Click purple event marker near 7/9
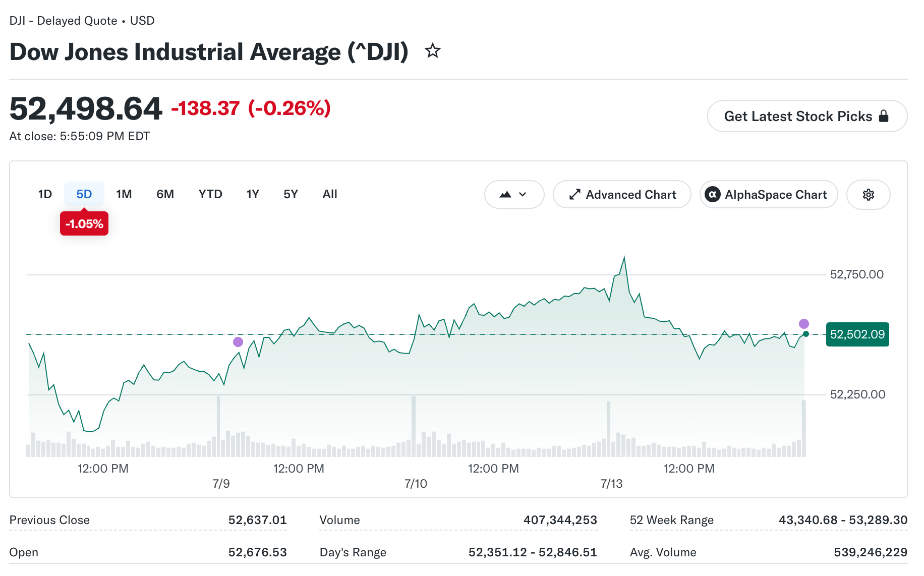The image size is (924, 576). (x=238, y=342)
